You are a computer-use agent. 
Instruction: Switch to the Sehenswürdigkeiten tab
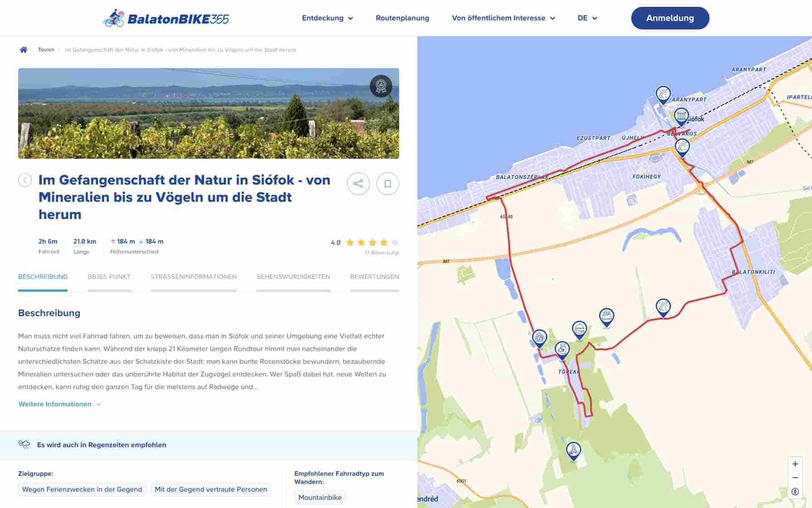[x=293, y=277]
